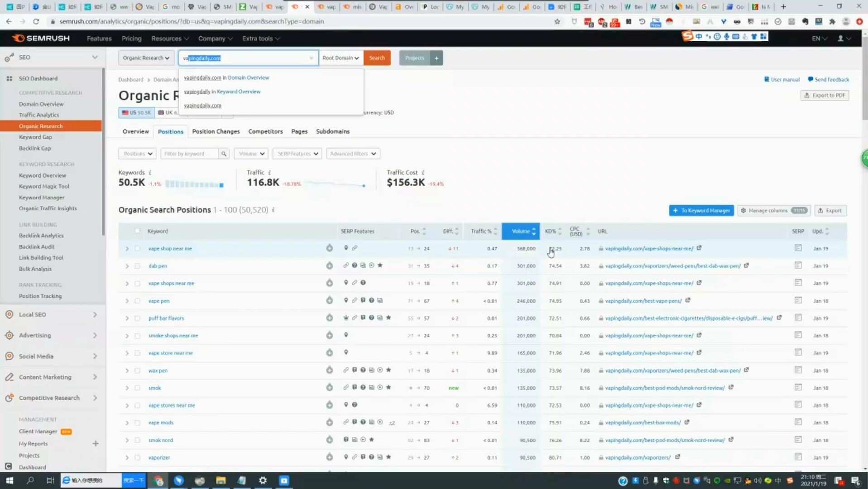Click info icon beside Organic Search Positions count
The width and height of the screenshot is (868, 489).
(273, 210)
